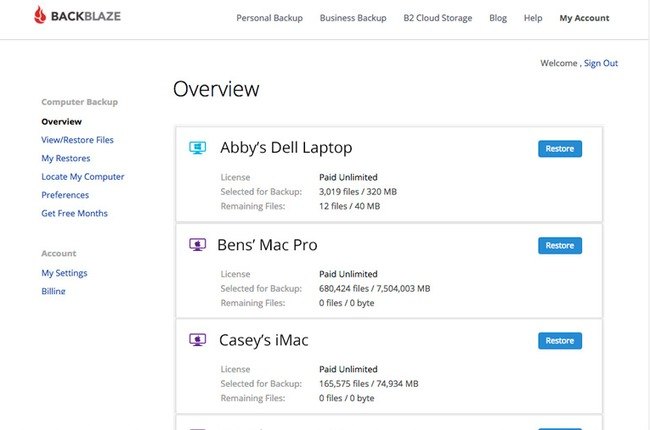
Task: Open Locate My Computer
Action: [82, 177]
